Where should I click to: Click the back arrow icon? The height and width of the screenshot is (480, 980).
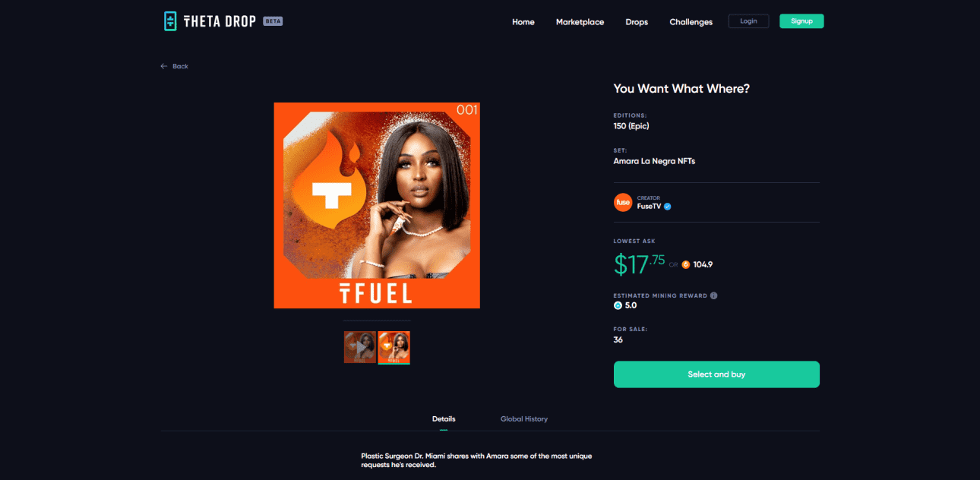coord(163,66)
